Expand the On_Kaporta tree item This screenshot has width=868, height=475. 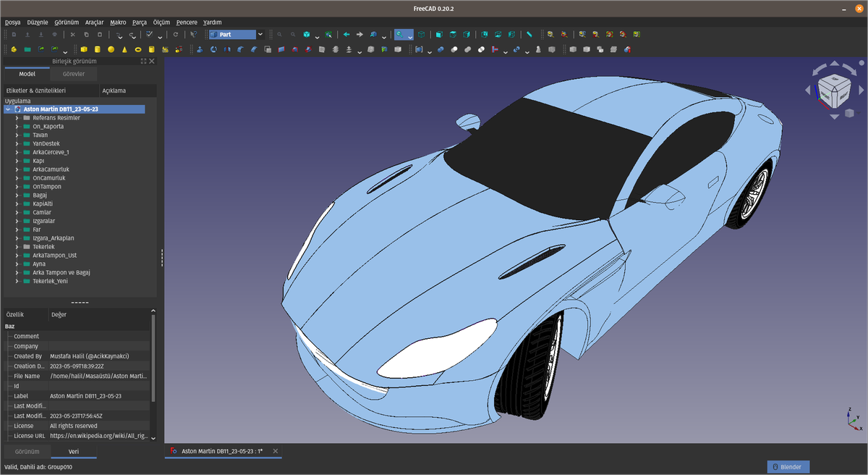[x=17, y=127]
